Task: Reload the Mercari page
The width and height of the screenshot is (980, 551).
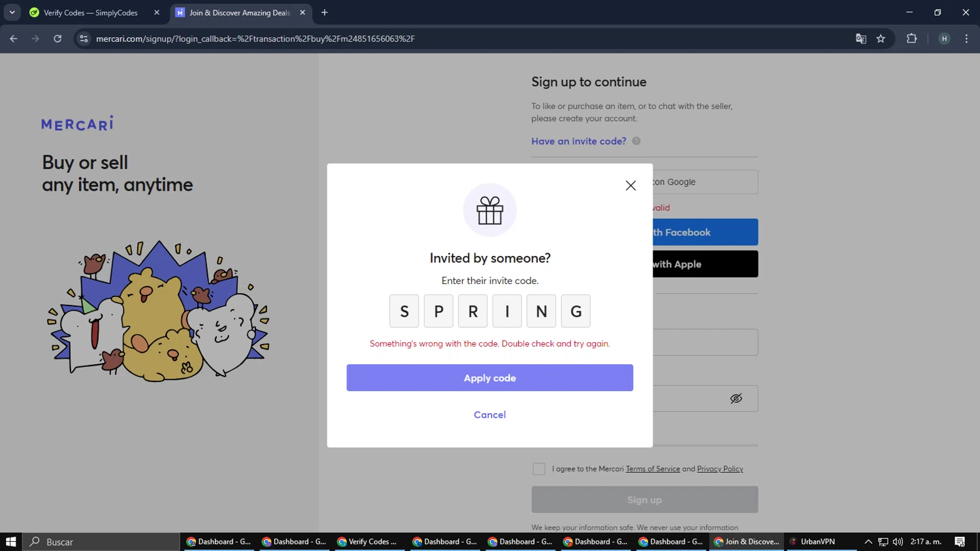Action: [57, 39]
